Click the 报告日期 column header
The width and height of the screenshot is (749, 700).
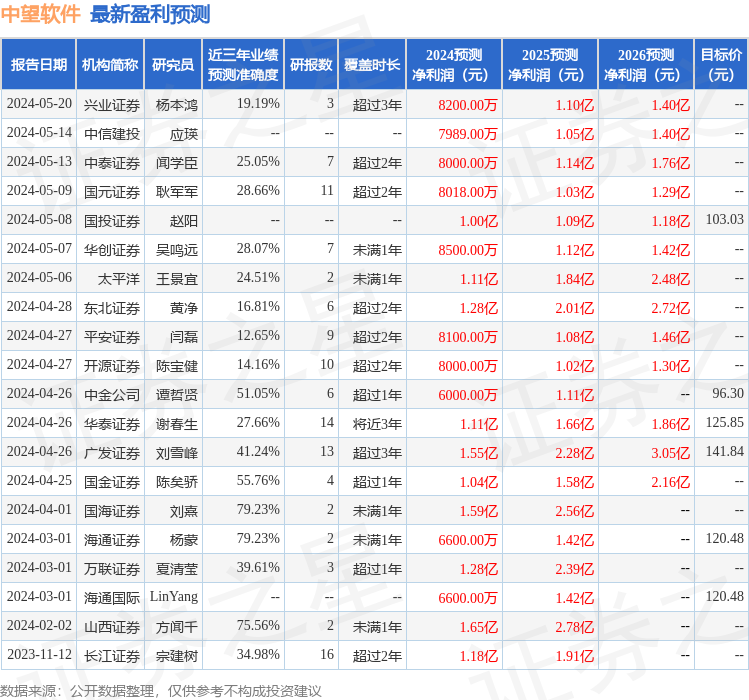pyautogui.click(x=39, y=65)
